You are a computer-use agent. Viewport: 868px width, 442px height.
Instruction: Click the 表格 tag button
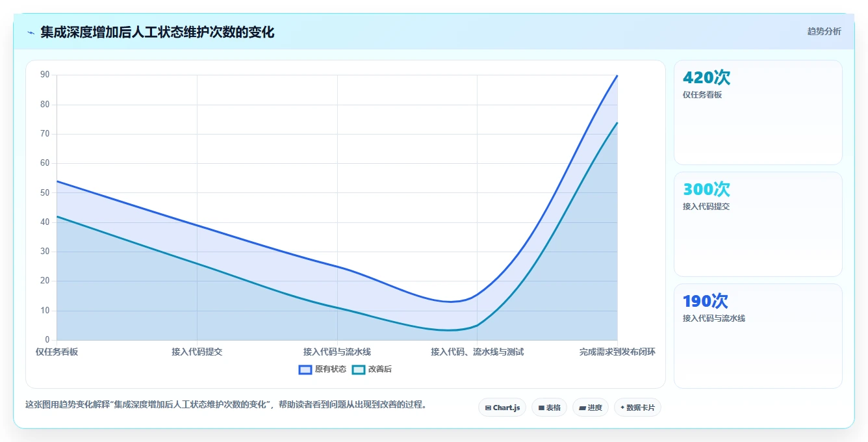(x=549, y=408)
